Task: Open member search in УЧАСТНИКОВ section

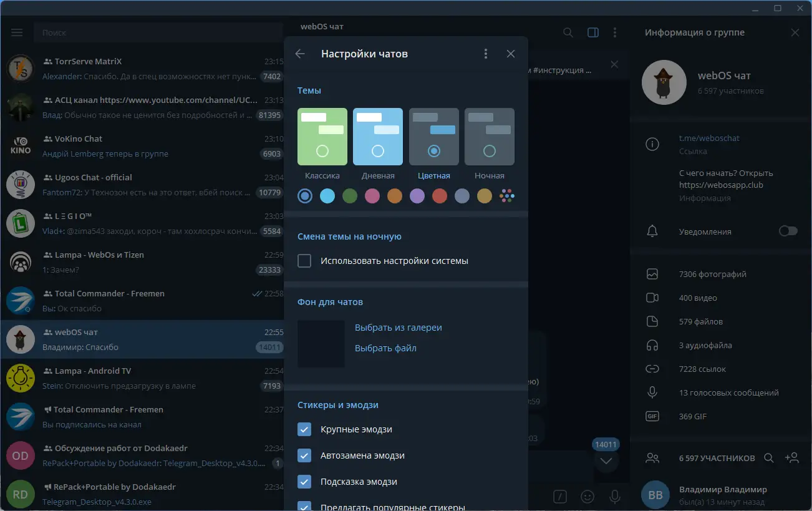Action: pyautogui.click(x=768, y=457)
